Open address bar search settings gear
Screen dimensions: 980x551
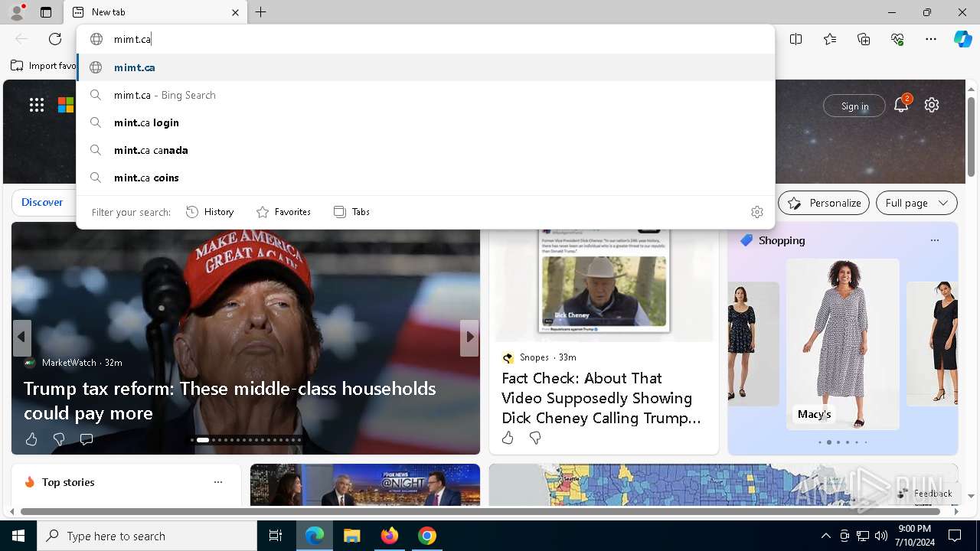click(x=757, y=212)
